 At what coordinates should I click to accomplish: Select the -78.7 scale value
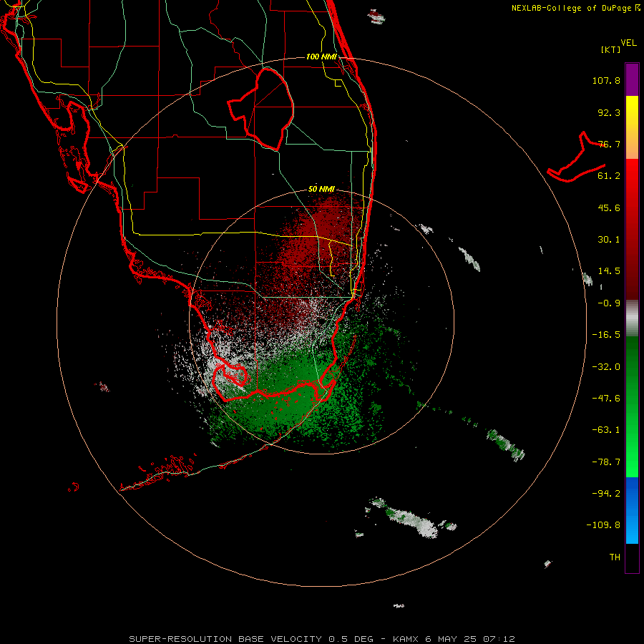606,462
